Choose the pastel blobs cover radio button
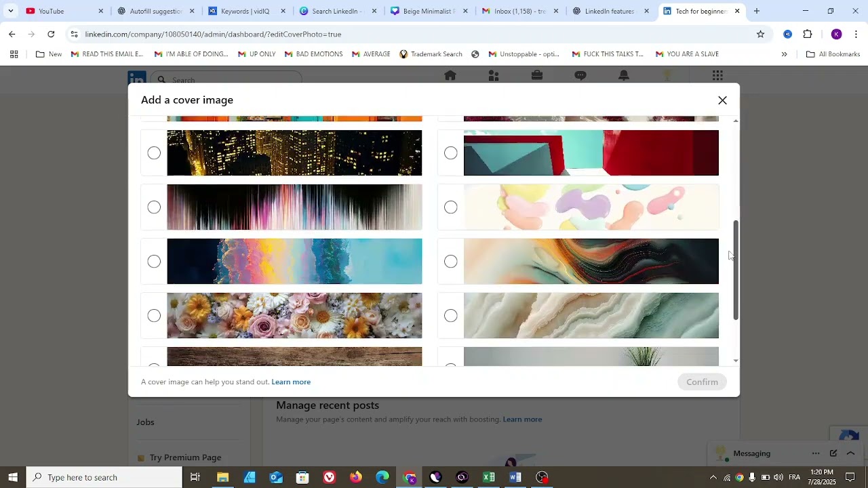Image resolution: width=868 pixels, height=488 pixels. coord(451,207)
